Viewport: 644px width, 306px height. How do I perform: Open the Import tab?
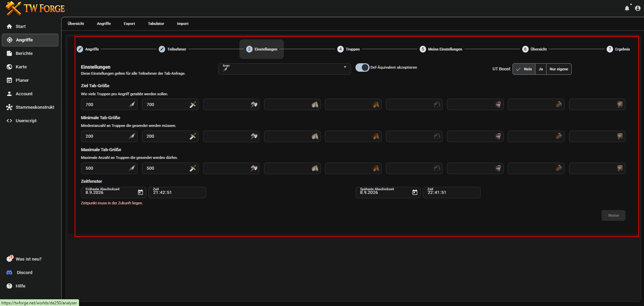183,24
